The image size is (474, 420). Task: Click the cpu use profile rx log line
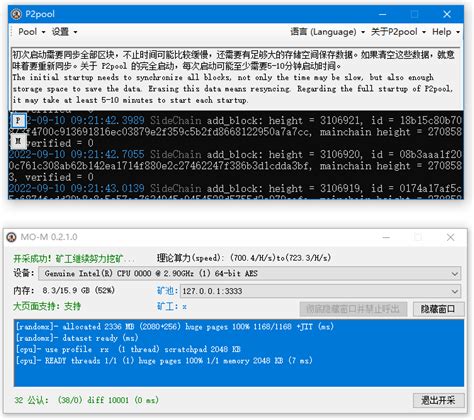[x=128, y=349]
